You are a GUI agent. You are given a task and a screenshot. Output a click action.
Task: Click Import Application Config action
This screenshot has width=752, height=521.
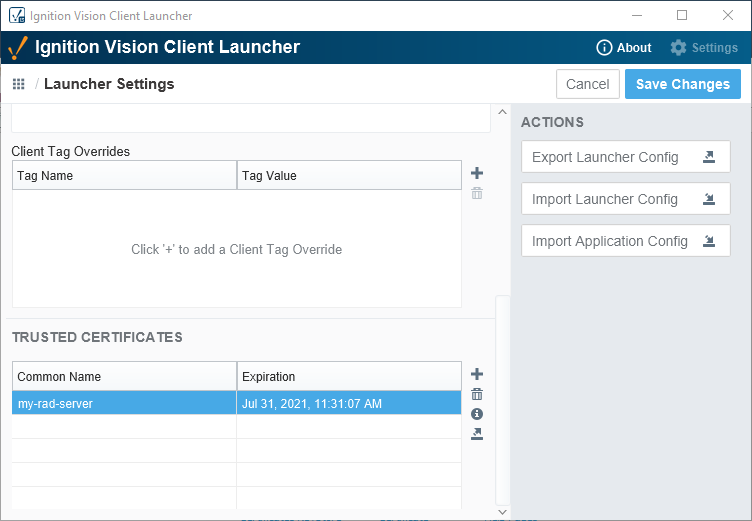point(625,241)
